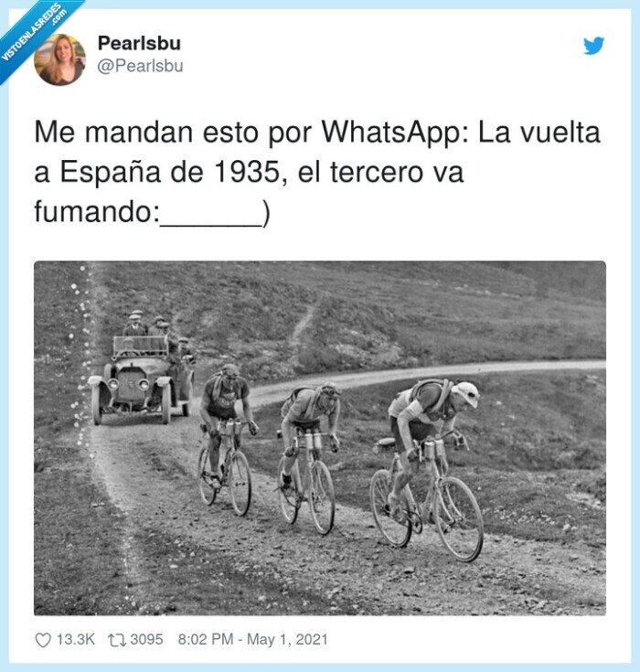Click the word fumando in tweet

click(92, 211)
